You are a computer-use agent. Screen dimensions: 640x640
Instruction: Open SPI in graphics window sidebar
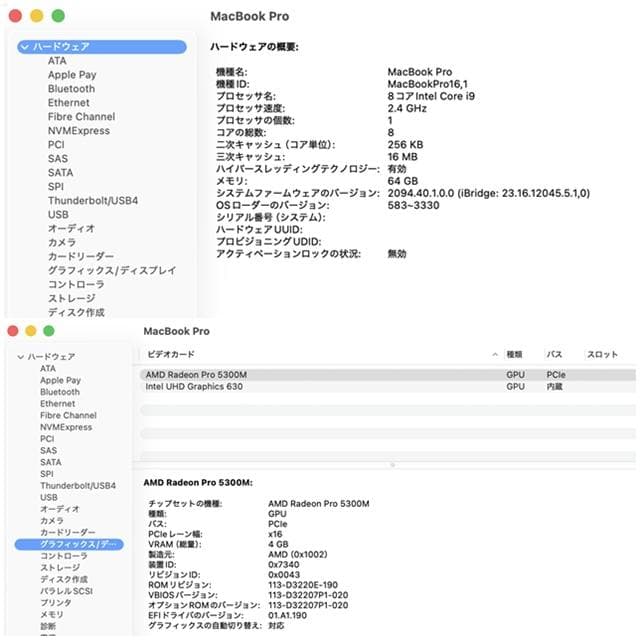(47, 474)
